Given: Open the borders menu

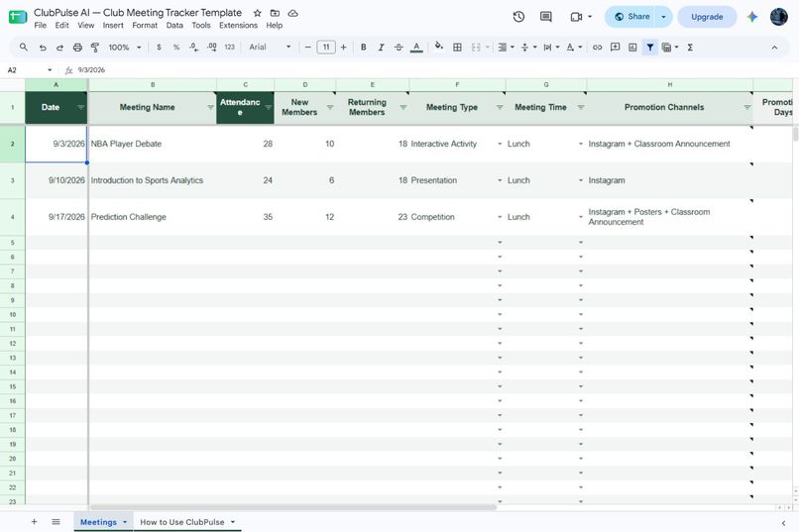Looking at the screenshot, I should [x=458, y=48].
